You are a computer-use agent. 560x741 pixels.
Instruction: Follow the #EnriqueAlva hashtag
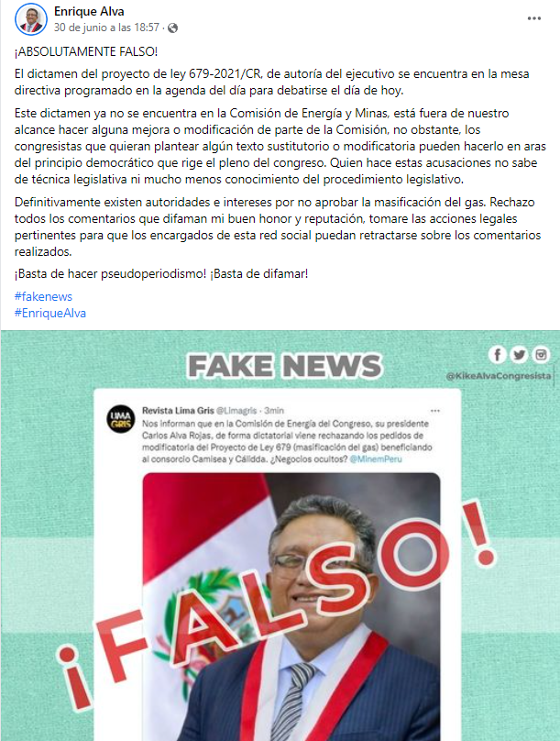pyautogui.click(x=50, y=313)
